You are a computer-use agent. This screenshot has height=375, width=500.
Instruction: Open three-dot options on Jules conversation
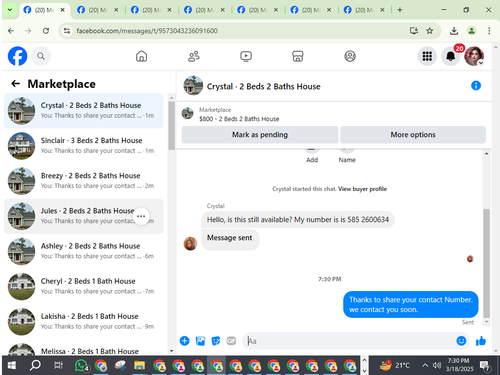(x=141, y=216)
